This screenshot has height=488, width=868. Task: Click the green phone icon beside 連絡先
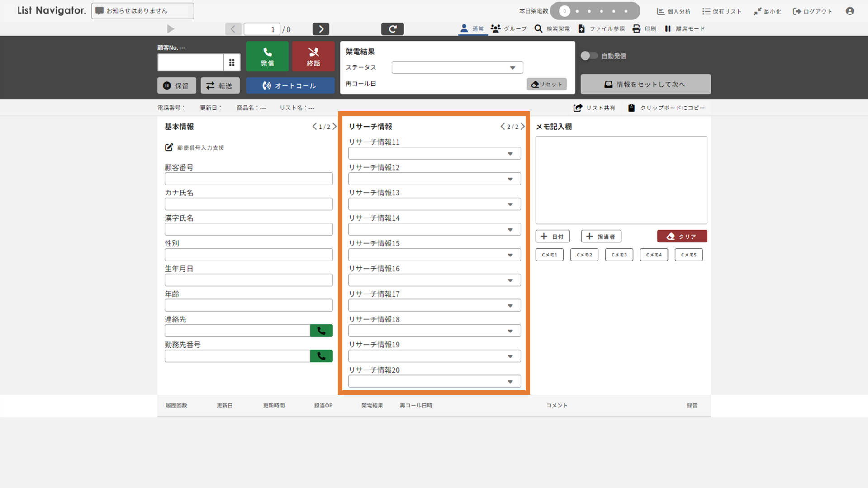pos(321,331)
